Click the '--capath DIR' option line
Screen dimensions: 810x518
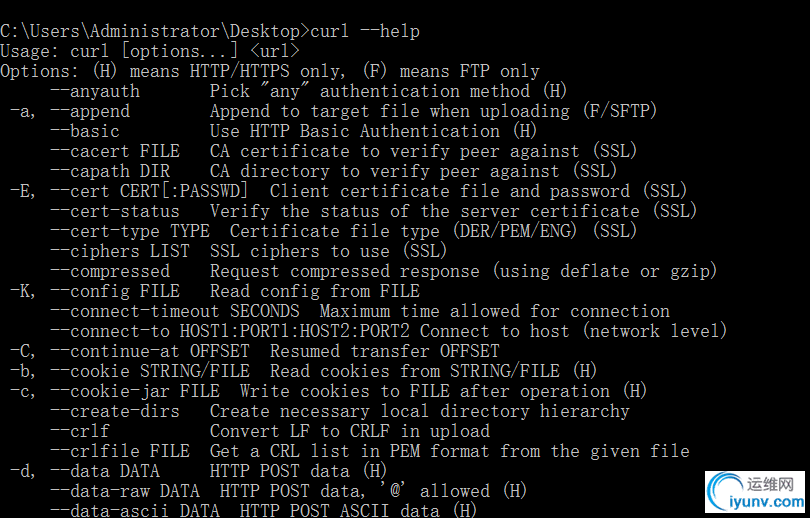pos(334,171)
